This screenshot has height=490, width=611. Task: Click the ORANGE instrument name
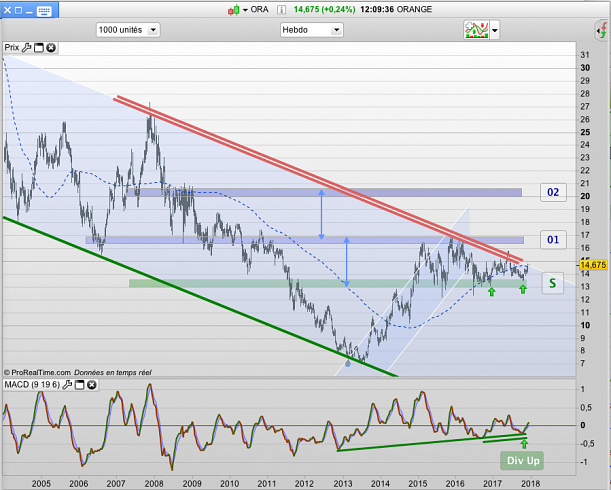pos(414,9)
